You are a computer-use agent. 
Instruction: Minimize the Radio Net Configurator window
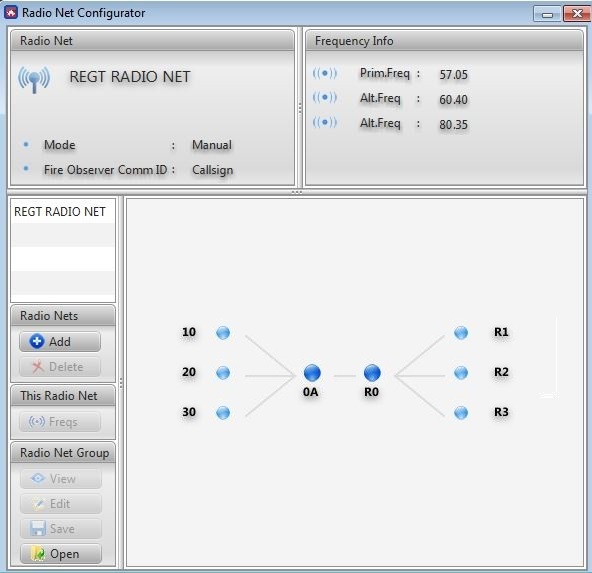(x=547, y=14)
